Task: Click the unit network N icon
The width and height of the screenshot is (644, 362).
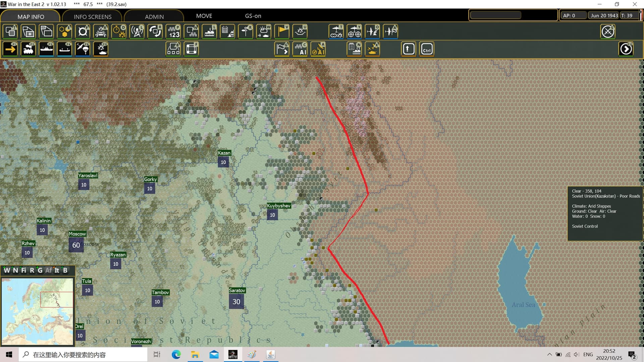Action: click(192, 32)
